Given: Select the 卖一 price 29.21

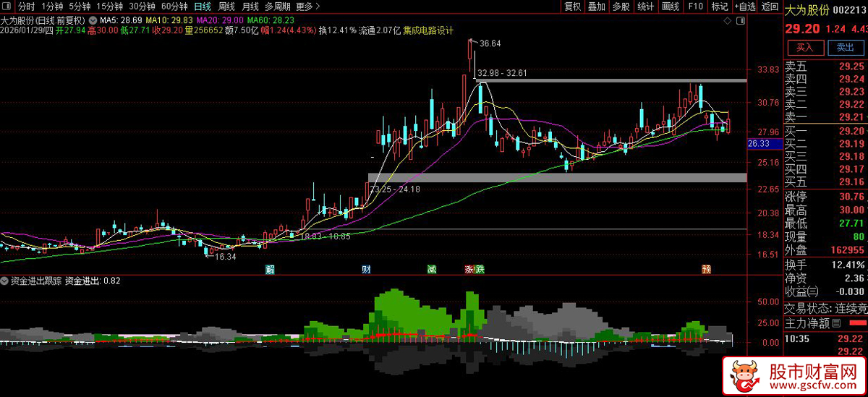Looking at the screenshot, I should [851, 116].
